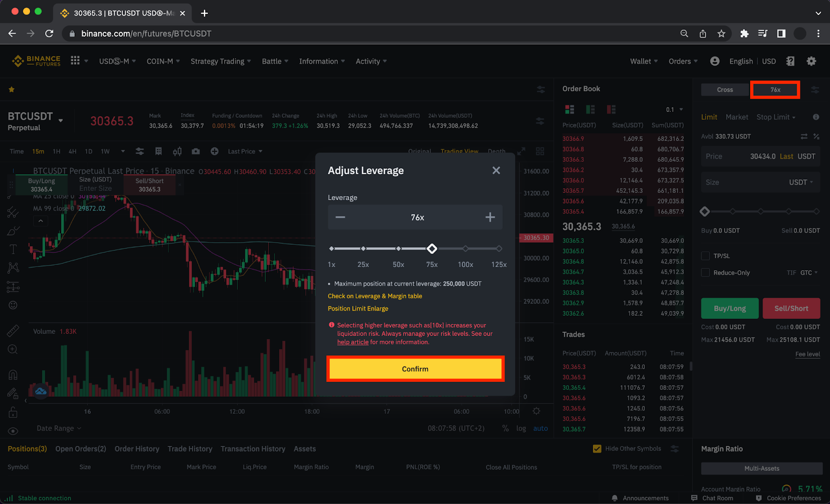Click the info icon beside Stop Limit
The width and height of the screenshot is (830, 504).
pos(815,117)
